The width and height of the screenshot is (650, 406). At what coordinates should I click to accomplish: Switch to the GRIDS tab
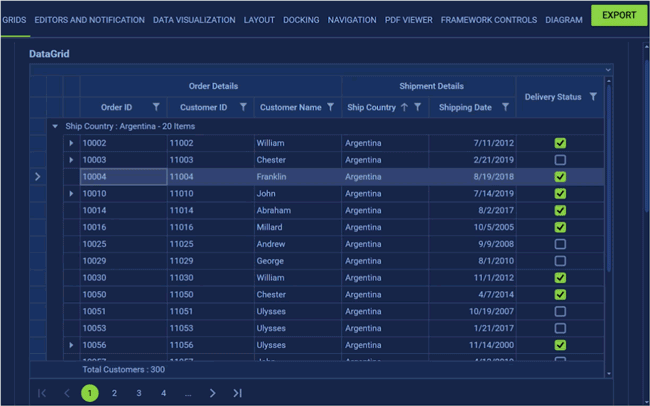pyautogui.click(x=14, y=20)
